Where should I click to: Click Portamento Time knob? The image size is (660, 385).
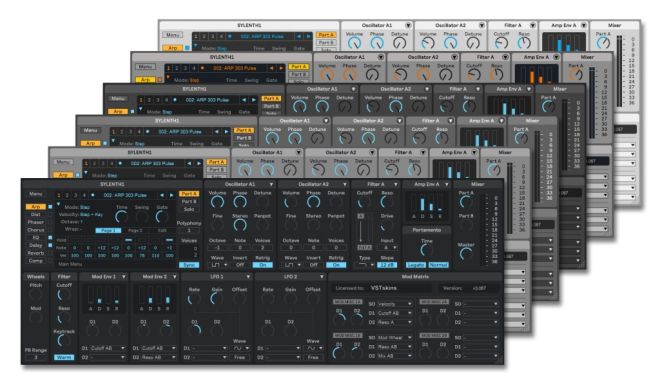(426, 250)
